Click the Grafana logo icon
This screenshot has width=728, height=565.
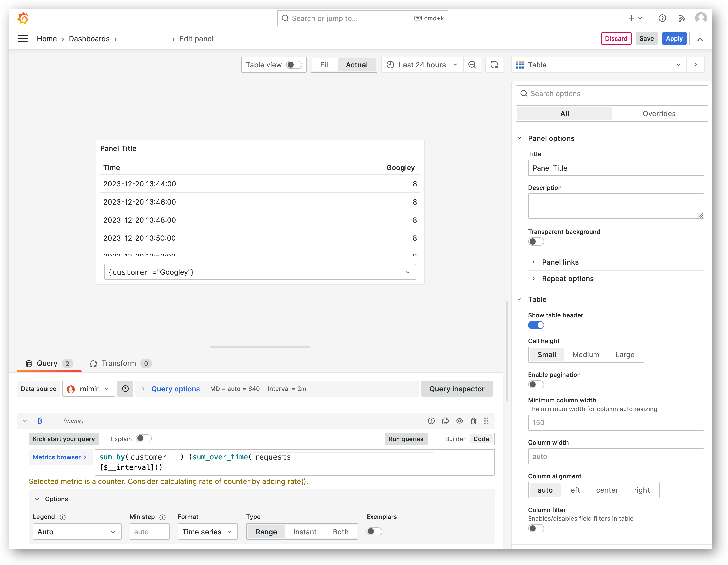coord(23,18)
